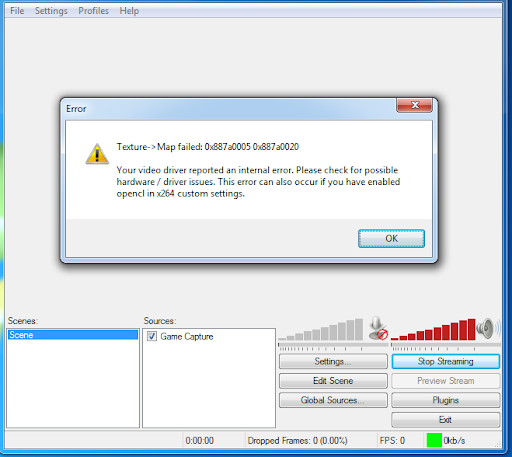This screenshot has height=457, width=512.
Task: Click the Edit Scene button
Action: tap(333, 381)
